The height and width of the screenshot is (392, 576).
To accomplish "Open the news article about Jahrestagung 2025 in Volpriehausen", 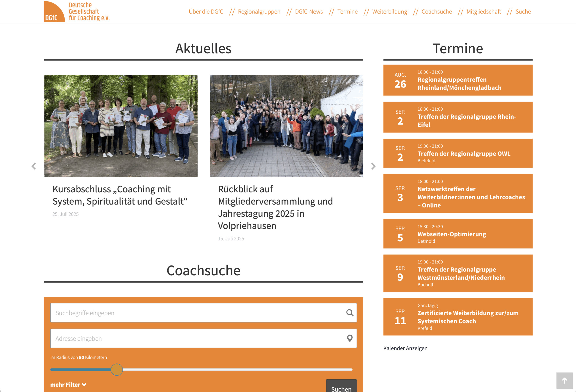I will (x=275, y=207).
